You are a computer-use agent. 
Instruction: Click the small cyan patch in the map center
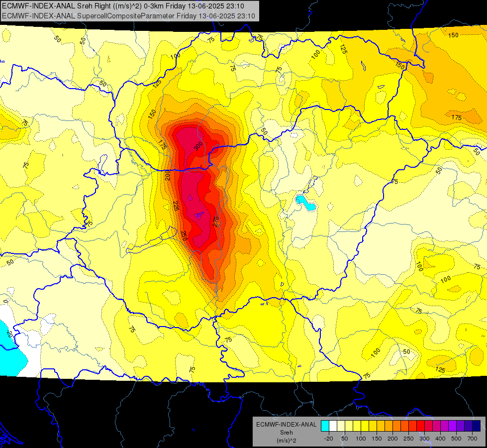click(x=305, y=203)
